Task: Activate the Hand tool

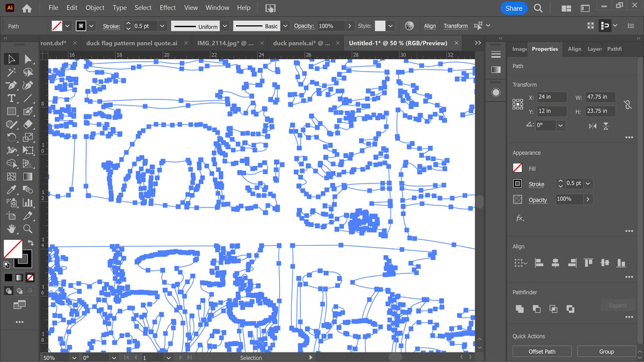Action: [x=11, y=229]
